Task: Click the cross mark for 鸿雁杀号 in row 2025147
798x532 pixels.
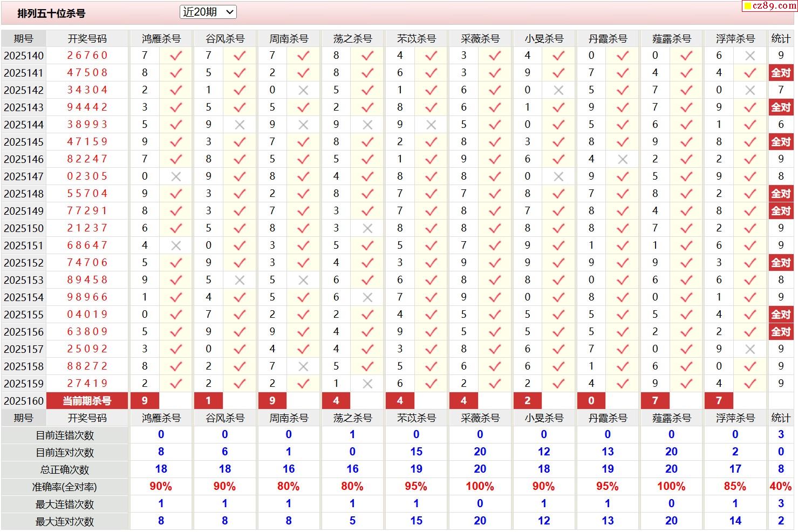Action: click(176, 176)
